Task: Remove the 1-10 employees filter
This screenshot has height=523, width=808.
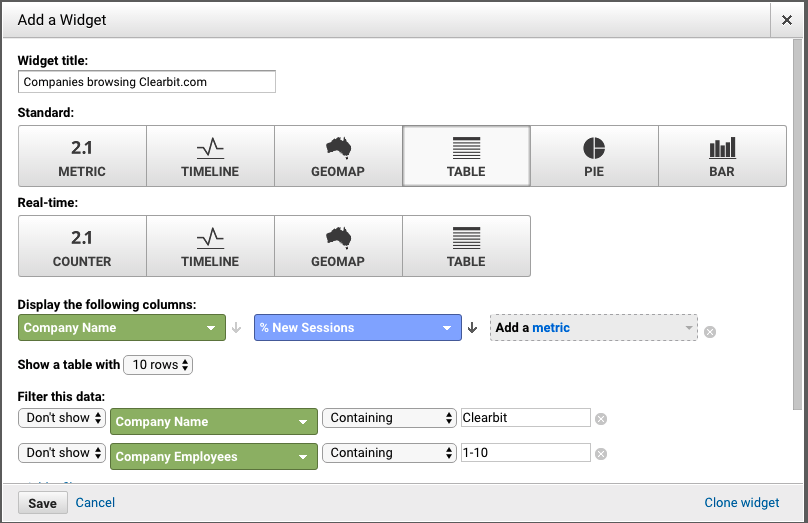Action: (x=601, y=454)
